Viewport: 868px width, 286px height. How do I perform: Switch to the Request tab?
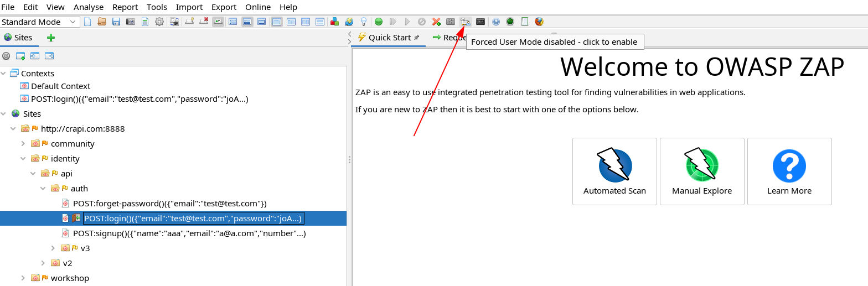pos(449,38)
